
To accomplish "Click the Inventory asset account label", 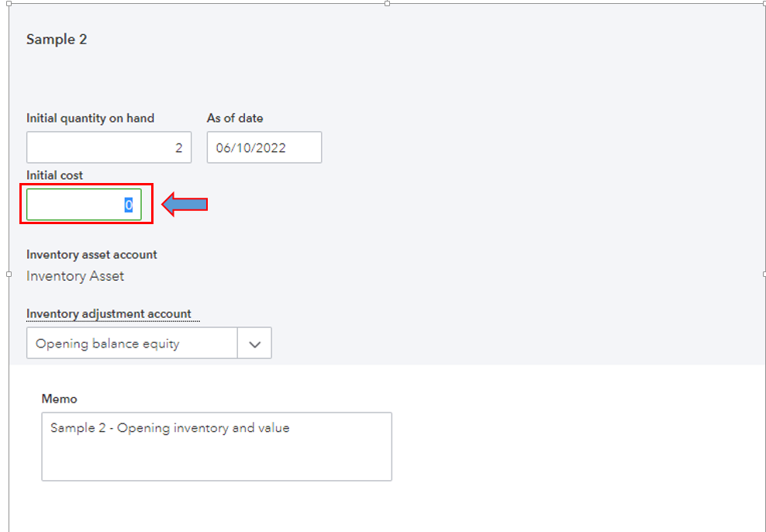I will click(91, 254).
